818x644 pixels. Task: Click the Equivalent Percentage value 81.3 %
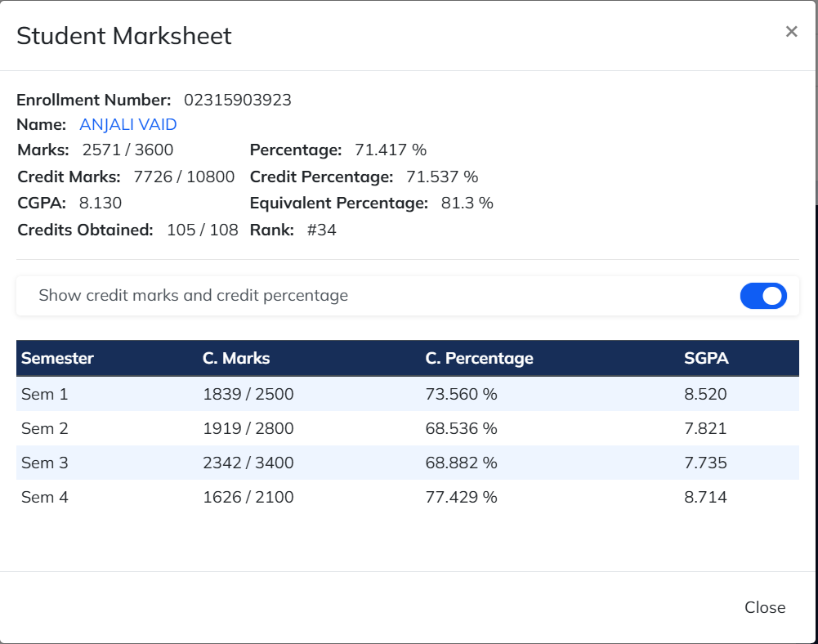pos(467,203)
